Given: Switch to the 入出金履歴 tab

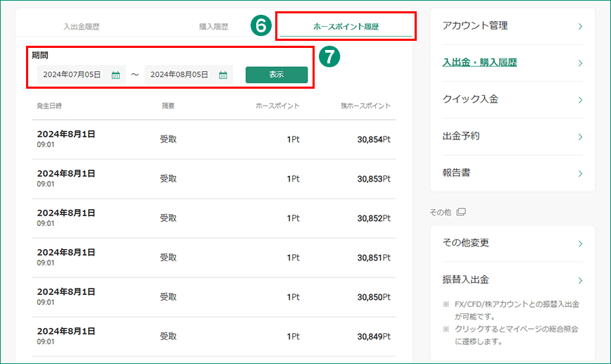Looking at the screenshot, I should click(x=82, y=27).
